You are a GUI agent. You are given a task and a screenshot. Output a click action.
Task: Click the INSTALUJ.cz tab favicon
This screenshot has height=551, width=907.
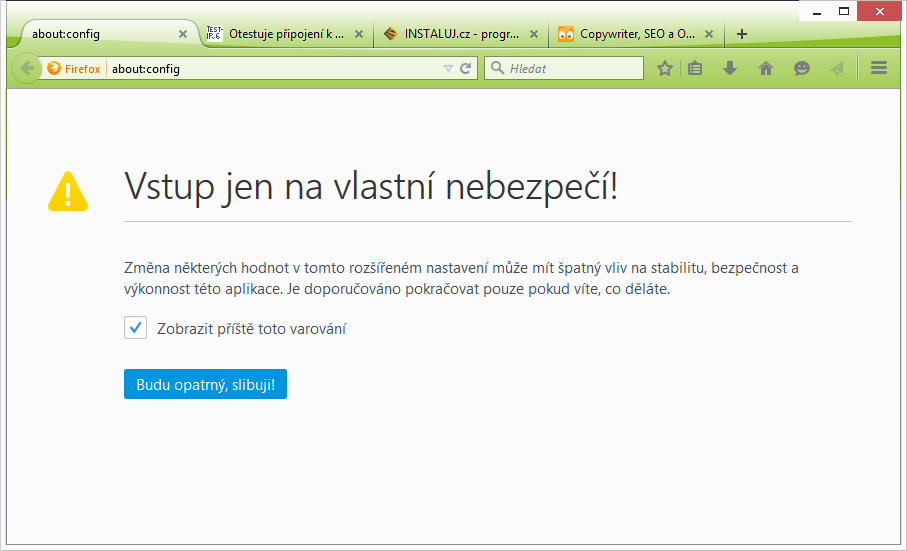pyautogui.click(x=390, y=34)
